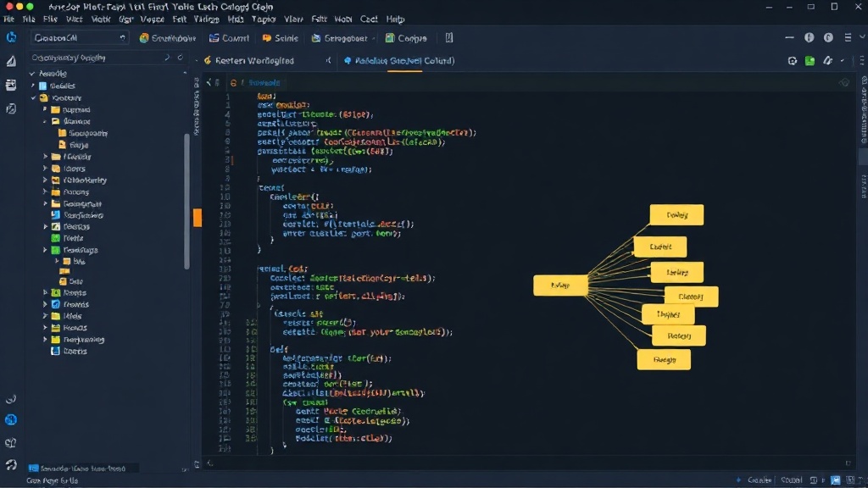Image resolution: width=868 pixels, height=488 pixels.
Task: Click the hamburger menu icon at the top right
Action: 848,37
